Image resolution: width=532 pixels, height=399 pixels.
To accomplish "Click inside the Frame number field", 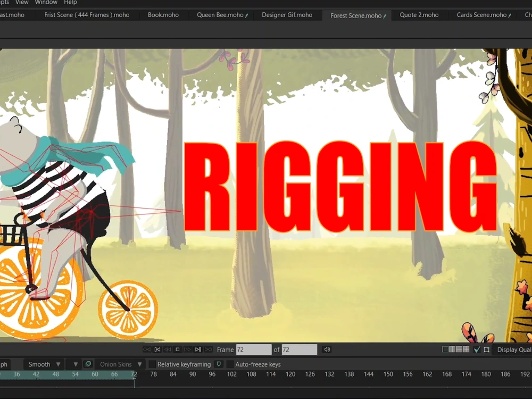I will (x=254, y=350).
